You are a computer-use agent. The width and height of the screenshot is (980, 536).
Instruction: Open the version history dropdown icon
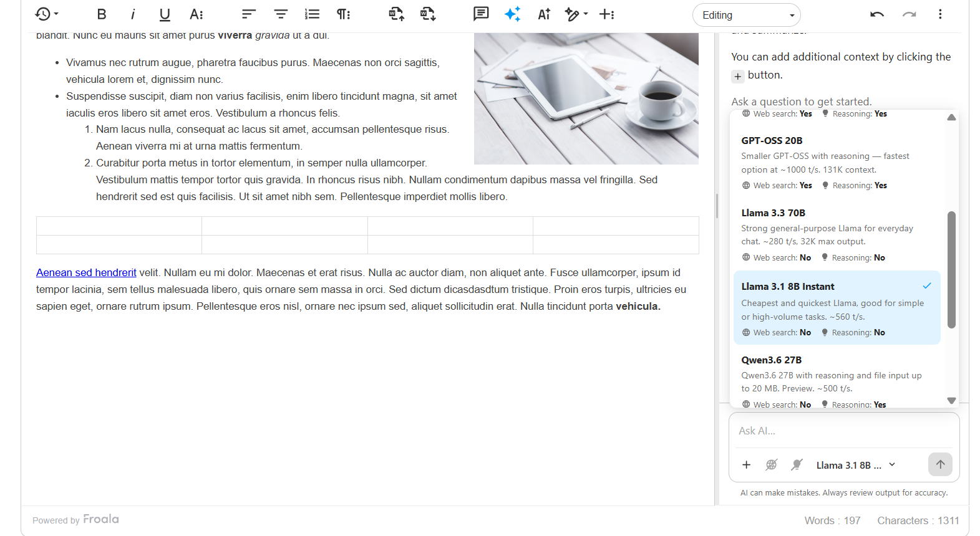pos(47,14)
